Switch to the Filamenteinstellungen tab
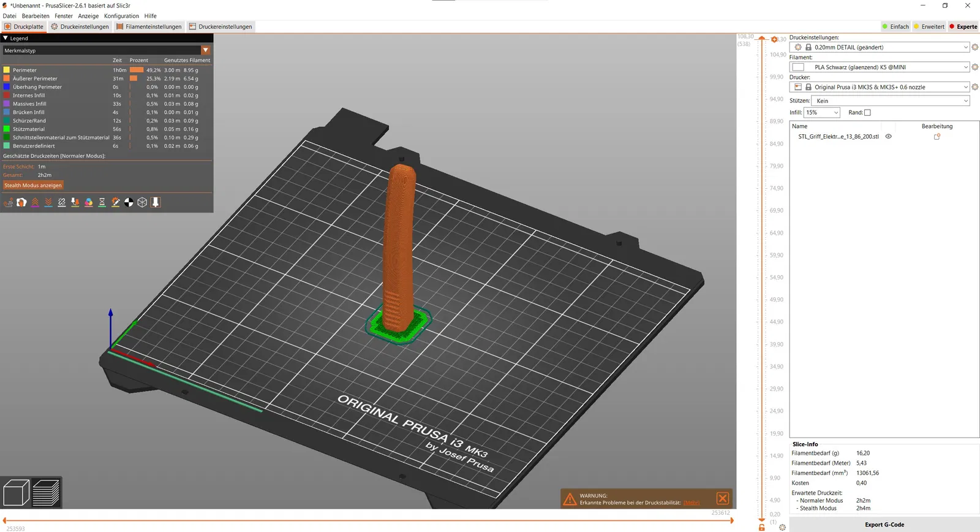Viewport: 980px width, 532px height. click(x=149, y=27)
